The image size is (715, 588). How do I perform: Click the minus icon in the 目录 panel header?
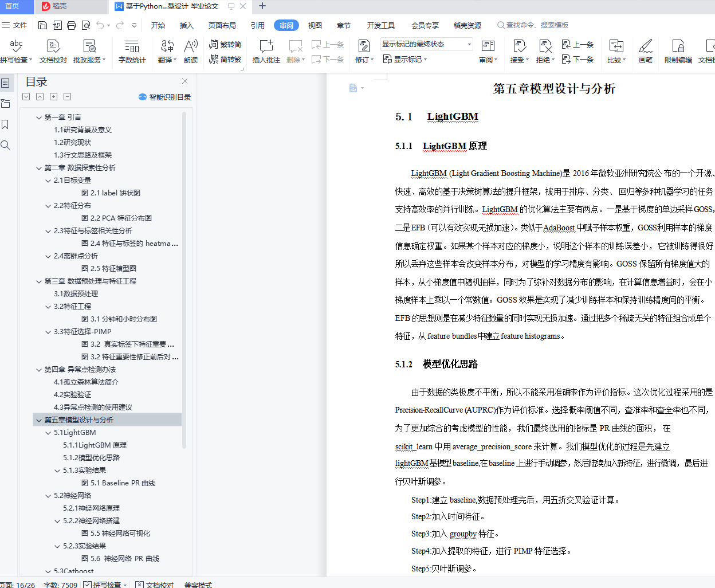(x=67, y=97)
